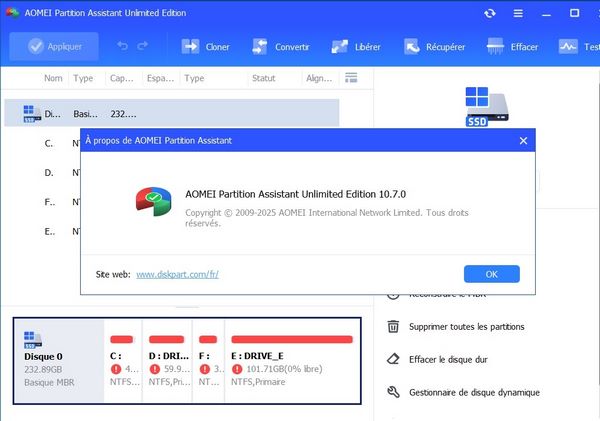Open the Cloner tool
Screen dimensions: 600x421
pyautogui.click(x=205, y=47)
